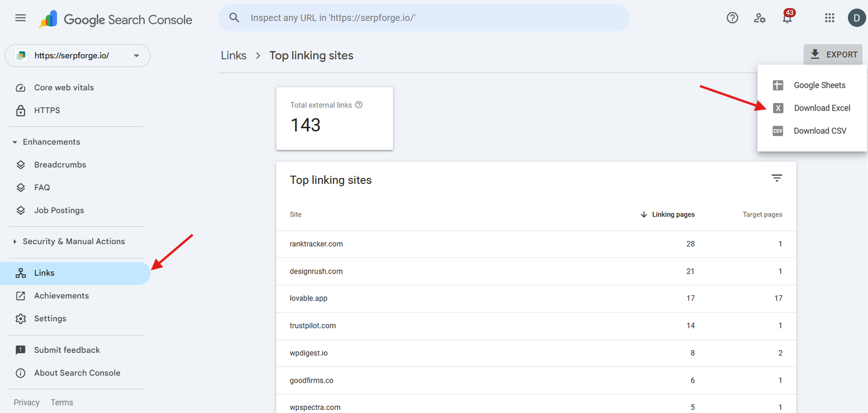The height and width of the screenshot is (413, 868).
Task: Click the Achievements external-link icon
Action: 21,296
